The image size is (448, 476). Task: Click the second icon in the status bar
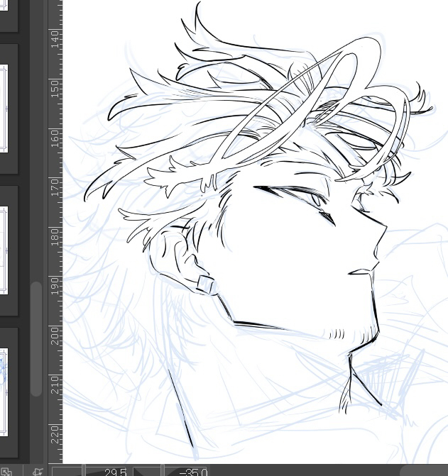coord(37,470)
